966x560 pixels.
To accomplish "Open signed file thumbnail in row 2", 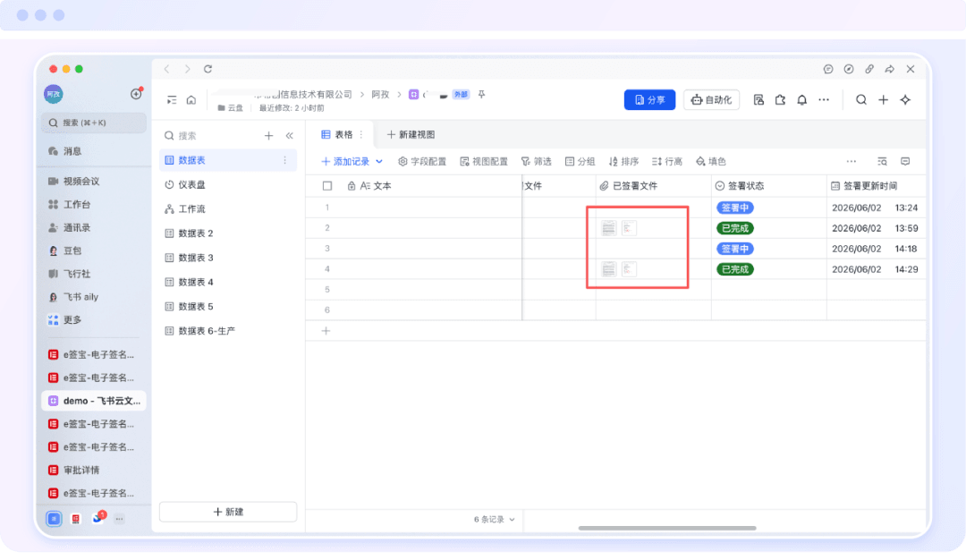I will pyautogui.click(x=609, y=228).
